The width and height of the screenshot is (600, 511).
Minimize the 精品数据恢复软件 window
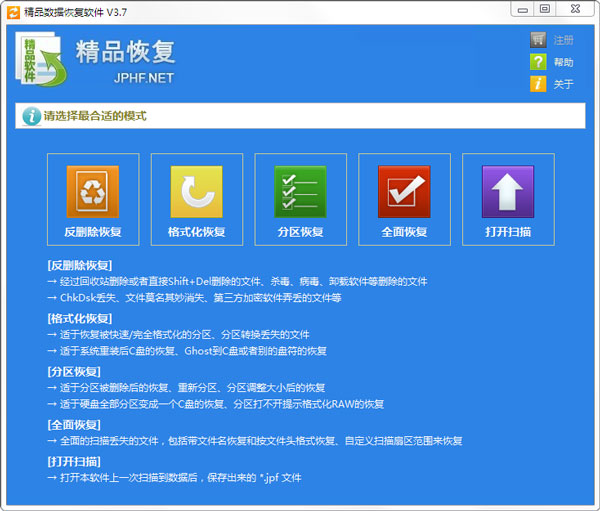[x=521, y=9]
